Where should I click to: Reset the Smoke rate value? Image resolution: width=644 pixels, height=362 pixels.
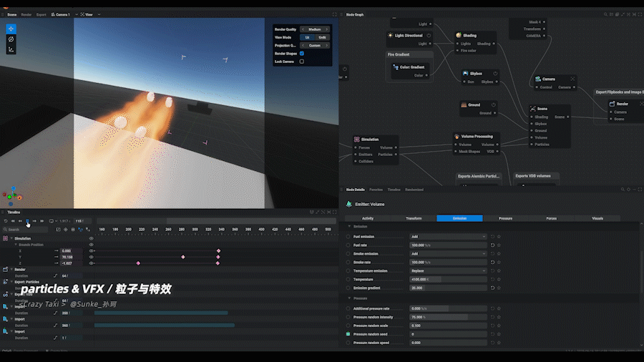[492, 263]
